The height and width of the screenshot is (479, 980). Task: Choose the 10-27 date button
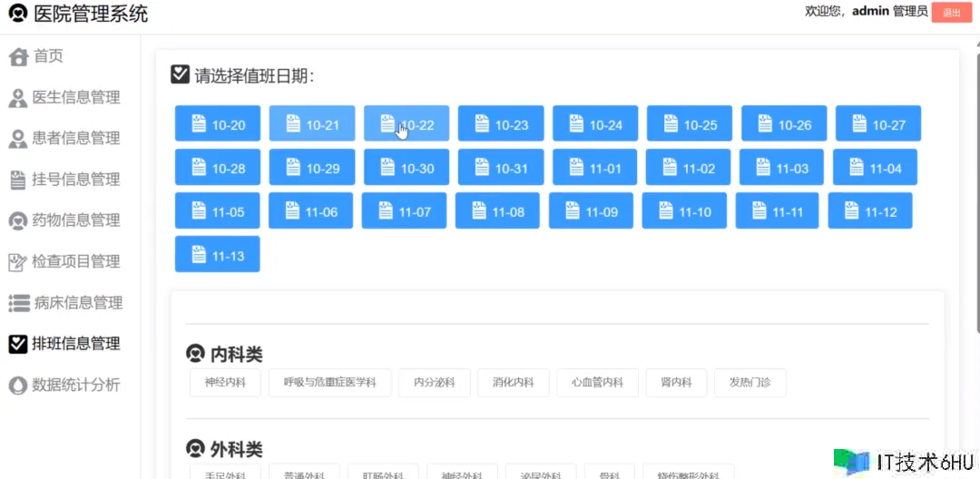point(878,124)
